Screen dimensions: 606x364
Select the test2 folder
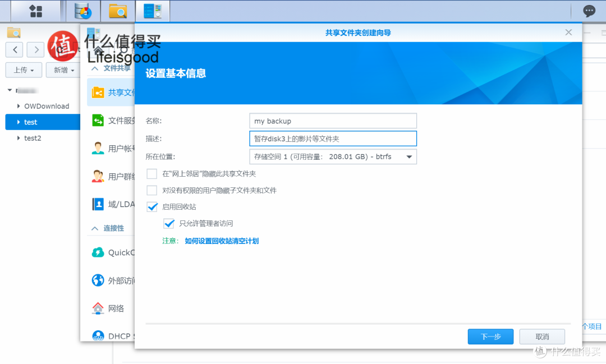pos(33,138)
